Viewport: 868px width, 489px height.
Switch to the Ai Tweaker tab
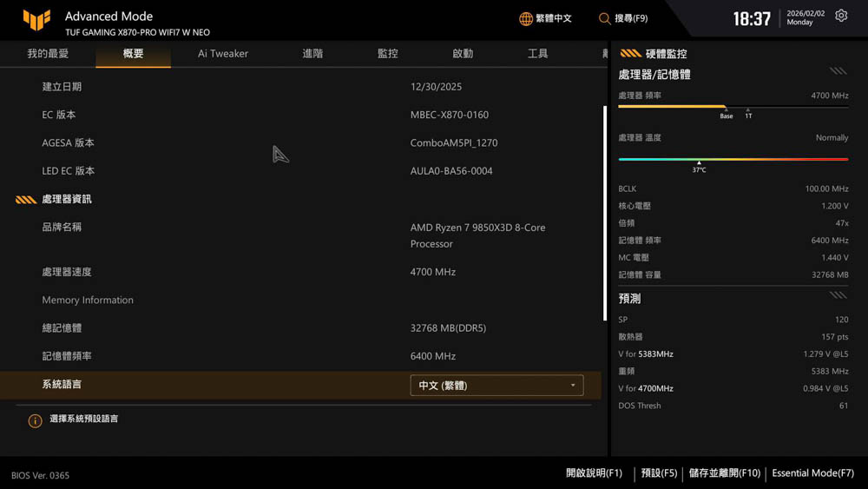(223, 54)
